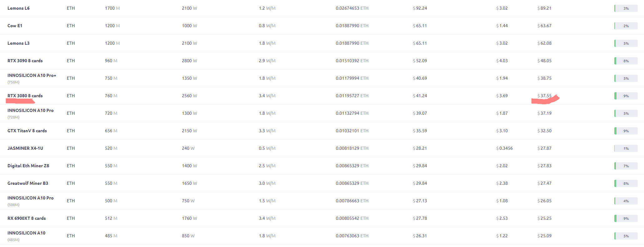Select the Greatwolf Miner B3 name
The image size is (644, 247).
(x=28, y=183)
